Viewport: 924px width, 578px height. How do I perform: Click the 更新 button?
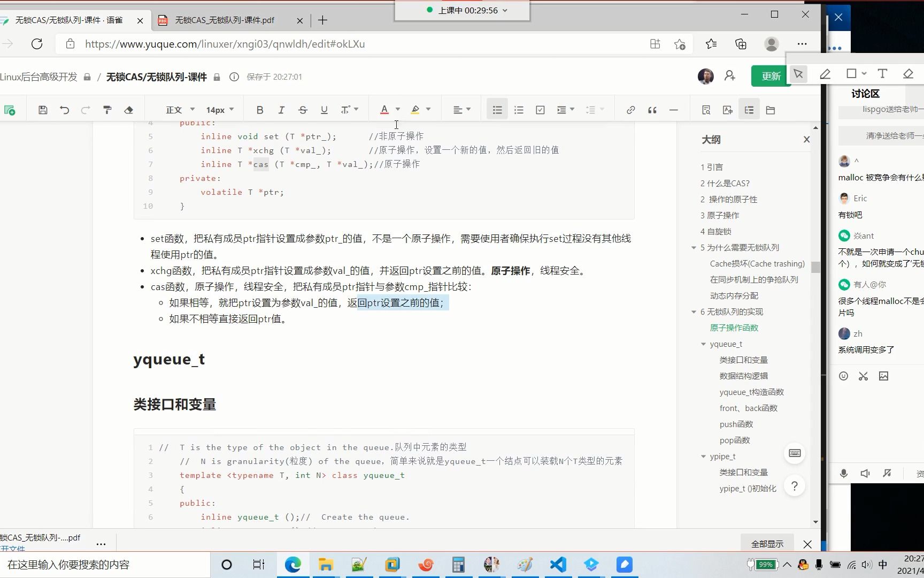pyautogui.click(x=771, y=76)
